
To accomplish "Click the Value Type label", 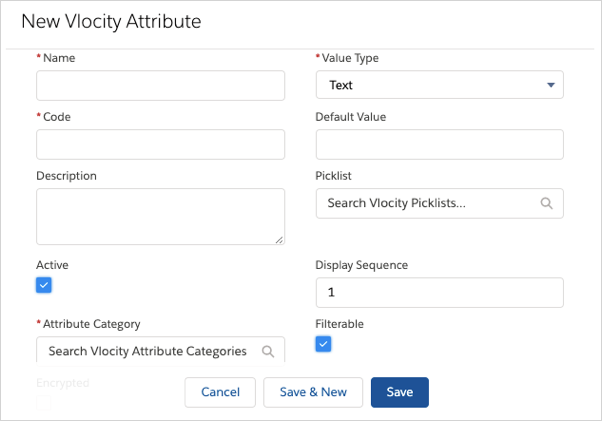I will pyautogui.click(x=350, y=58).
